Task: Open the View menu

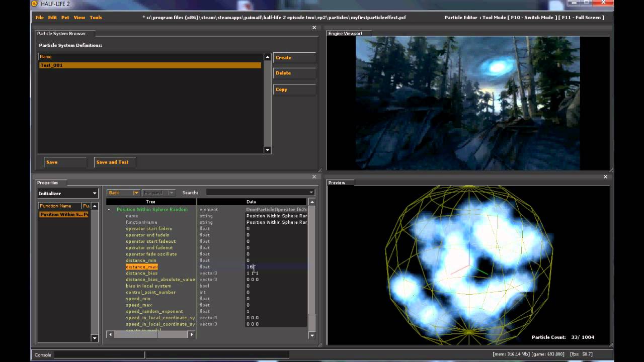Action: pos(79,18)
